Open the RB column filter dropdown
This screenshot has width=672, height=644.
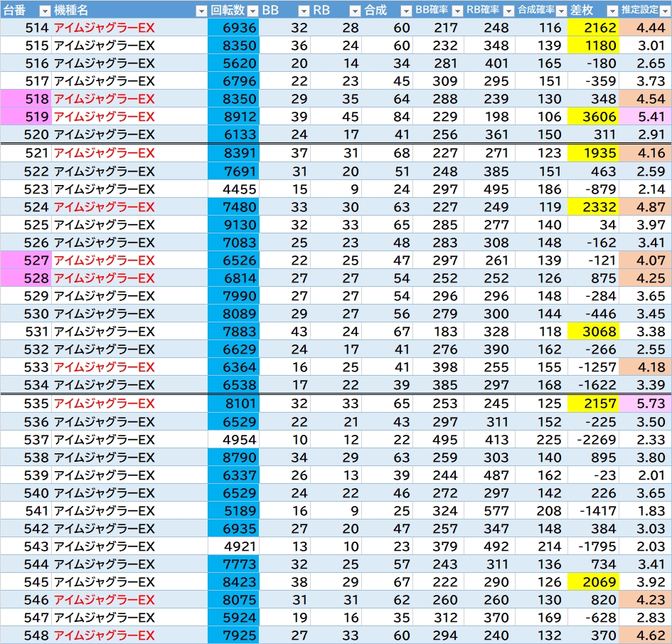pyautogui.click(x=355, y=11)
